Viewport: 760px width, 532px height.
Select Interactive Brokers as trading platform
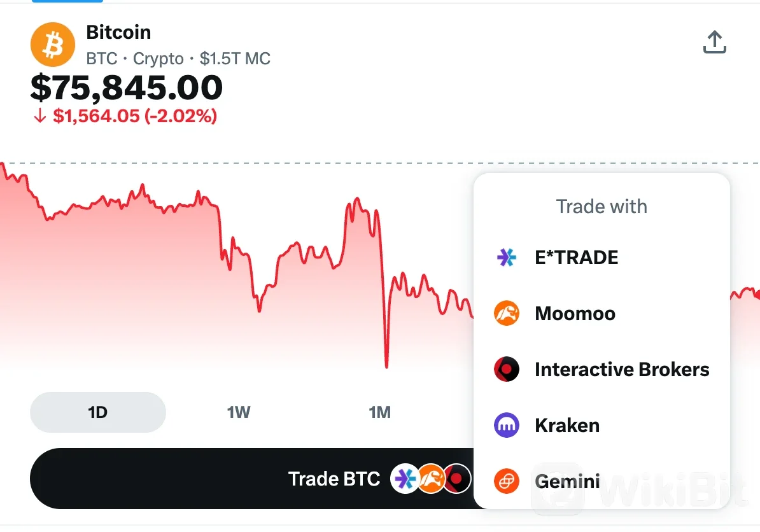click(602, 369)
